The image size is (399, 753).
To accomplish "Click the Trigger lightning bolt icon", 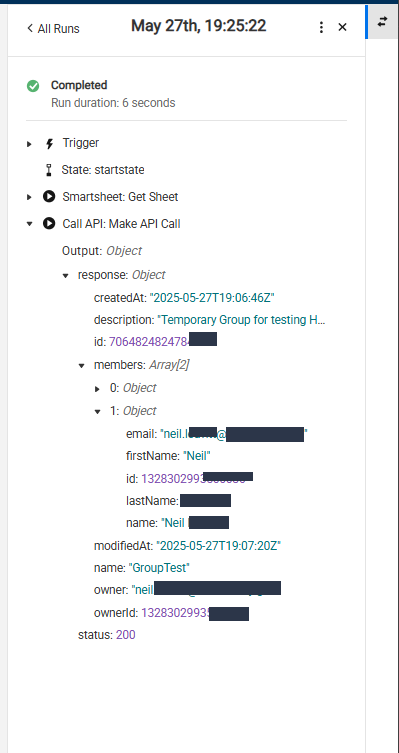I will click(x=49, y=144).
